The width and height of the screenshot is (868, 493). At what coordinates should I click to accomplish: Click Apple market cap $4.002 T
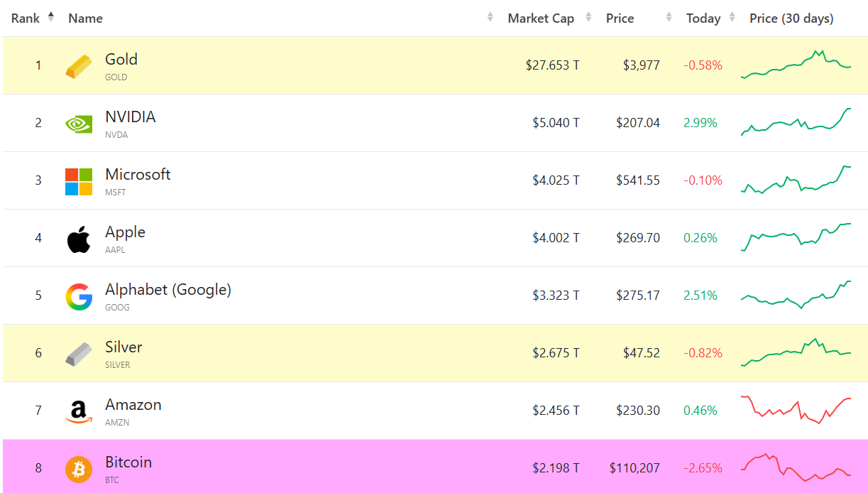(556, 238)
